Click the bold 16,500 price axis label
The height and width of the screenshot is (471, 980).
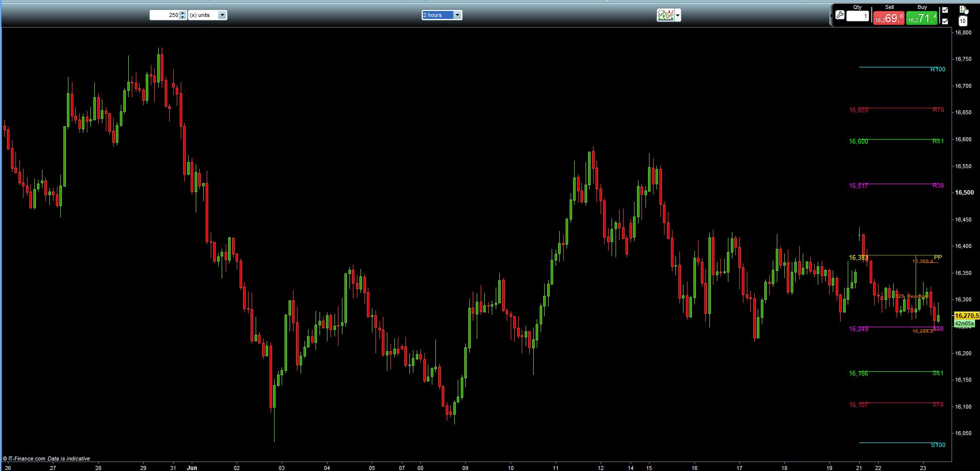click(964, 193)
